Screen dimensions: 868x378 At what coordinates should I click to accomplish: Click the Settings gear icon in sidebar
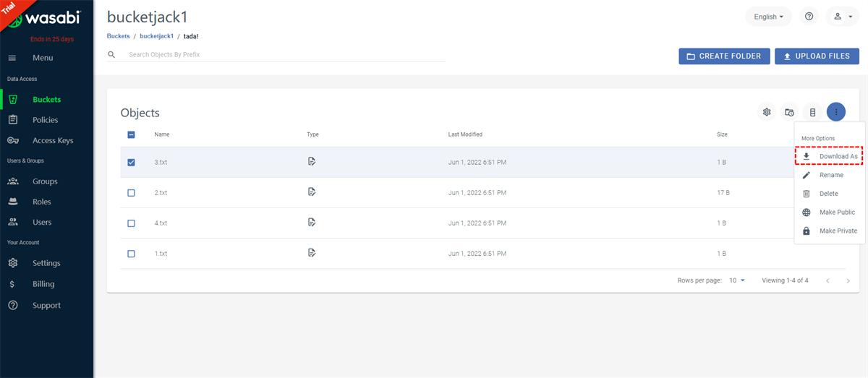click(x=12, y=263)
